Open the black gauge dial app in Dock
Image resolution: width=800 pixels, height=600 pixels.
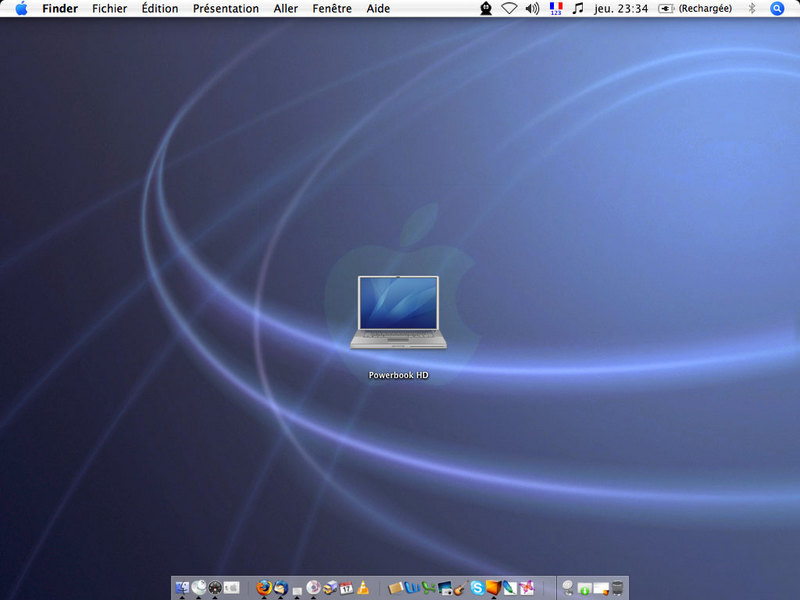[x=215, y=588]
